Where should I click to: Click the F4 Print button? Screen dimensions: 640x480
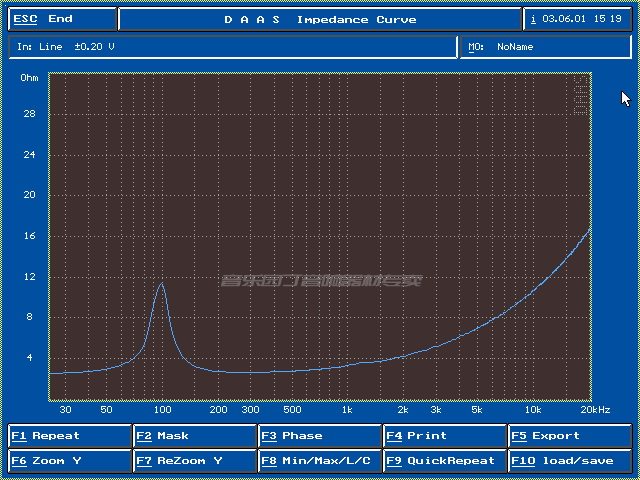[445, 436]
